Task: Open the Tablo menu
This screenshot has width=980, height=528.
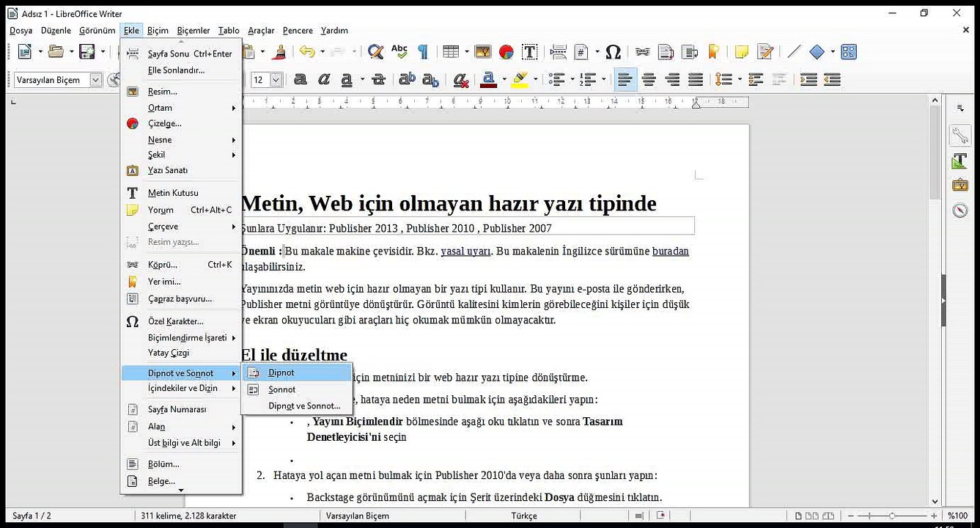Action: (229, 30)
